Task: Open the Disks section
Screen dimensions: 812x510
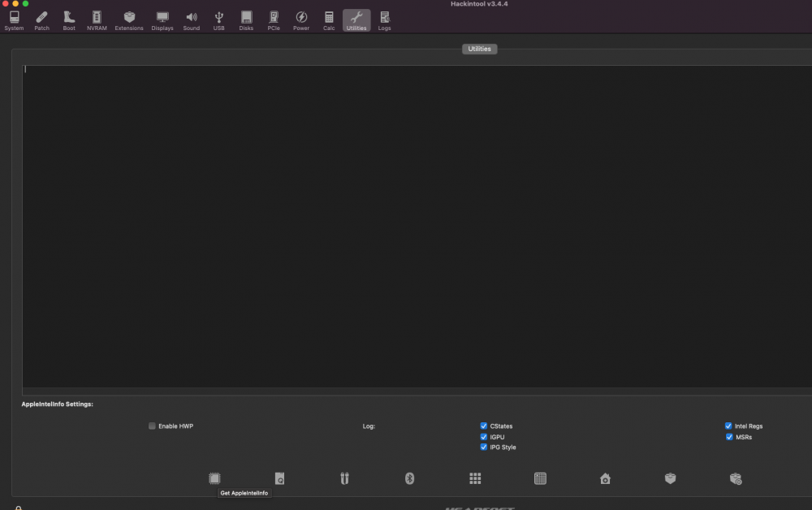Action: 246,21
